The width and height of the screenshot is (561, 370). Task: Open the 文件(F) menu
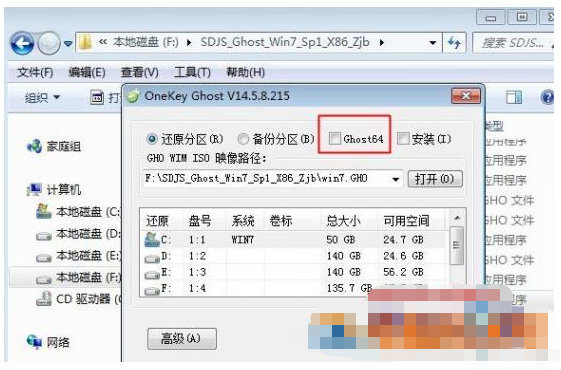point(35,73)
